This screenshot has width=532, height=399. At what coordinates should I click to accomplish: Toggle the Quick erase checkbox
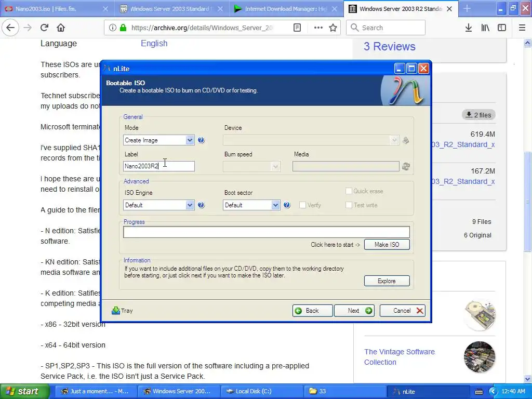click(x=349, y=191)
